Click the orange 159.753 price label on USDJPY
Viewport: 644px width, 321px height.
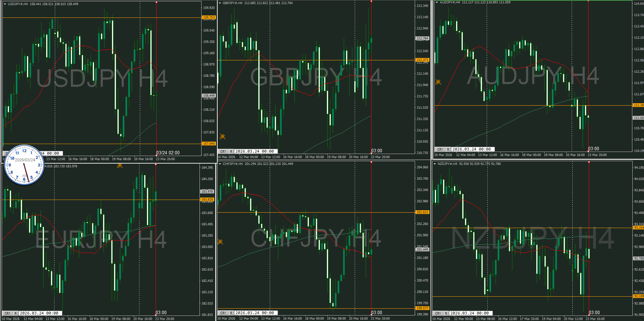(x=209, y=17)
